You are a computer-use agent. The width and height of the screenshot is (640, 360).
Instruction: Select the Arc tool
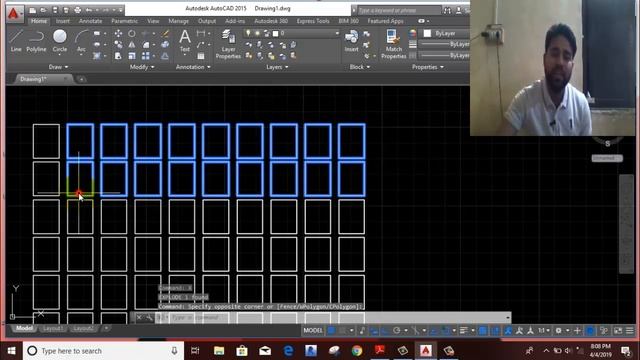click(x=81, y=41)
